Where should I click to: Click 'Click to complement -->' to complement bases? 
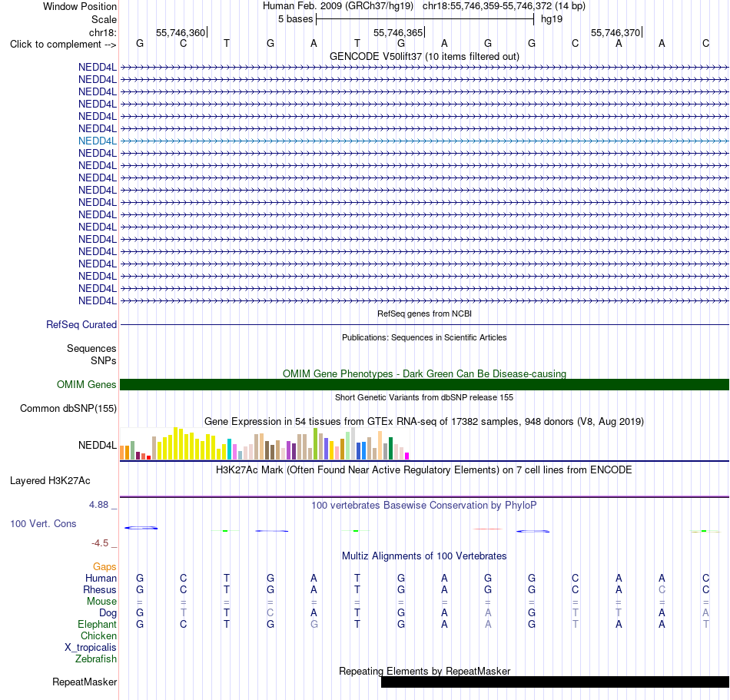pyautogui.click(x=63, y=45)
